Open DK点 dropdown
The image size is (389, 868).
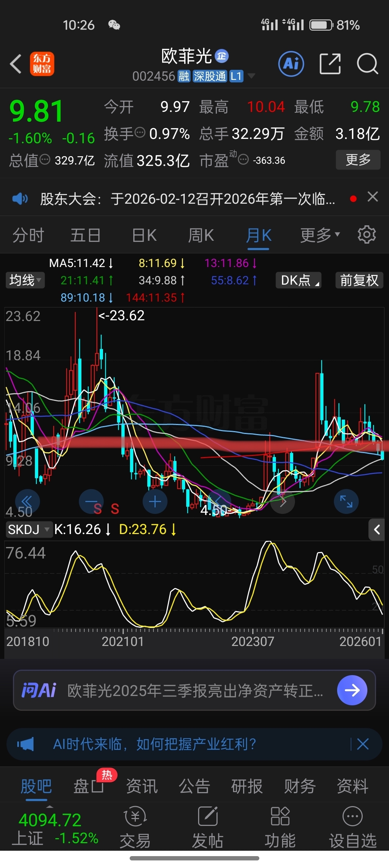[299, 280]
